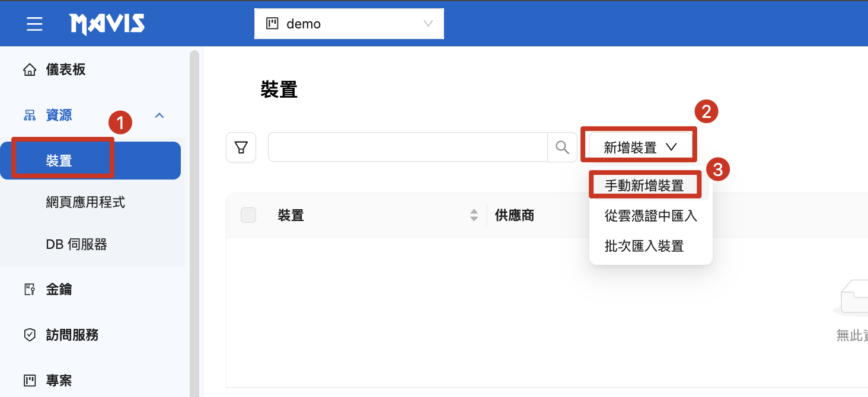Screen dimensions: 868x397
Task: Click the 金鑰 key icon
Action: pos(30,289)
